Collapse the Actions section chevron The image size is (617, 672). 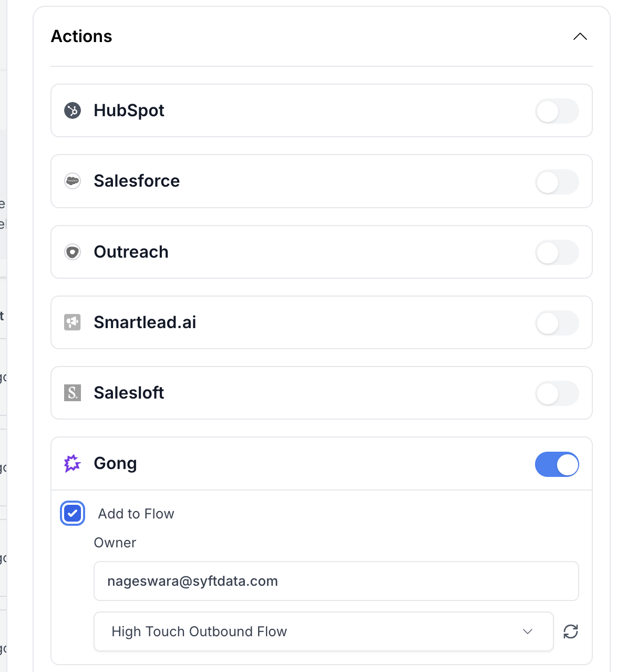580,36
